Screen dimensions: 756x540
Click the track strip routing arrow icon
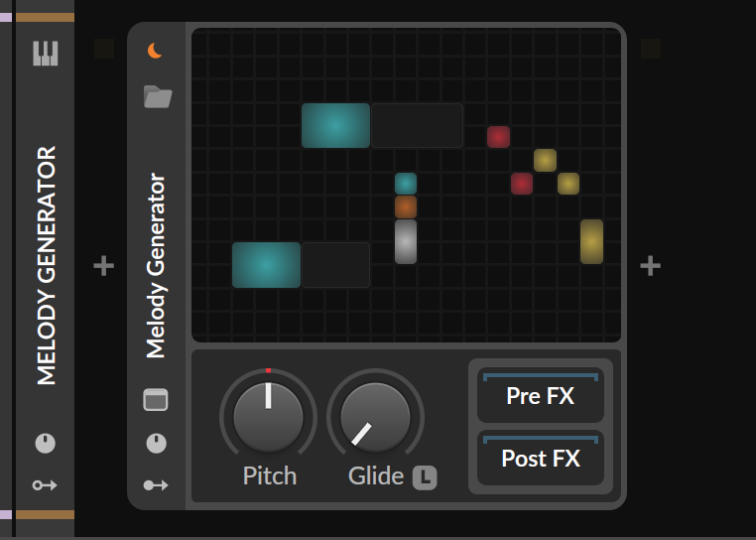pyautogui.click(x=45, y=484)
